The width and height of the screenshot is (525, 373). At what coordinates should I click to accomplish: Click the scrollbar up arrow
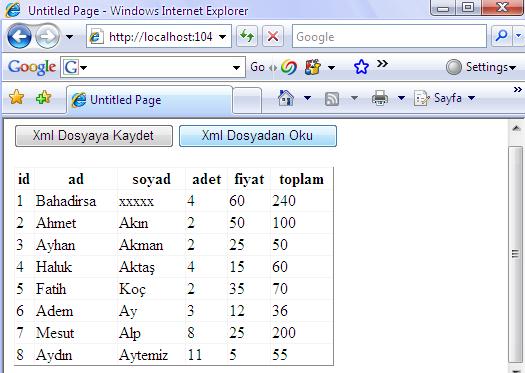516,128
